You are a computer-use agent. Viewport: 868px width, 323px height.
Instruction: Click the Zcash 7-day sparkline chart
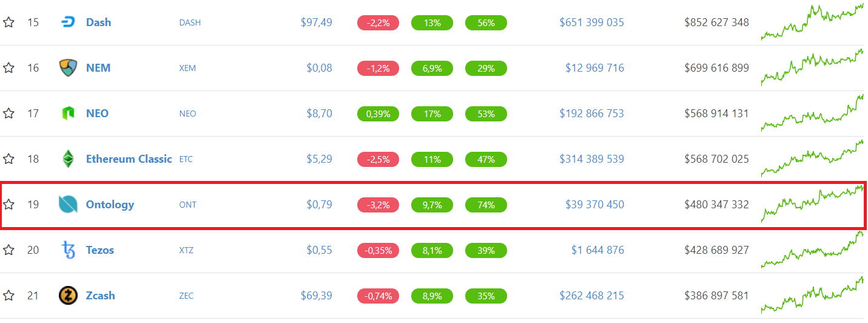tap(812, 296)
